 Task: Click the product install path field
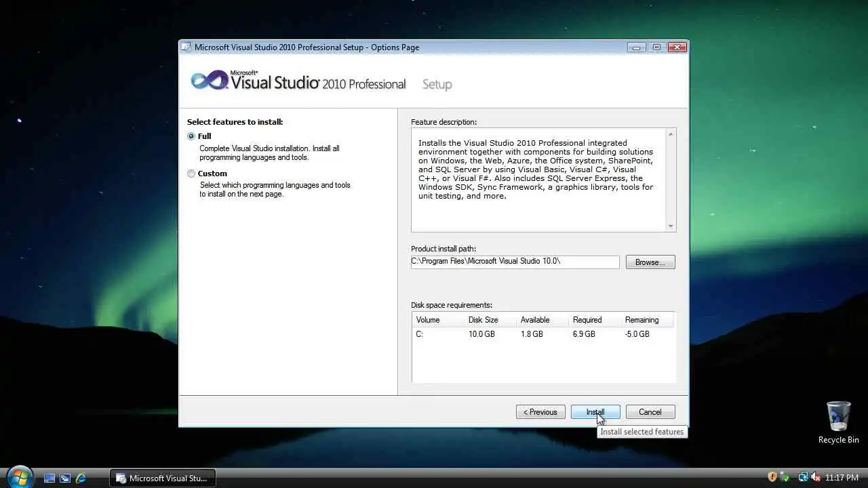[x=515, y=262]
